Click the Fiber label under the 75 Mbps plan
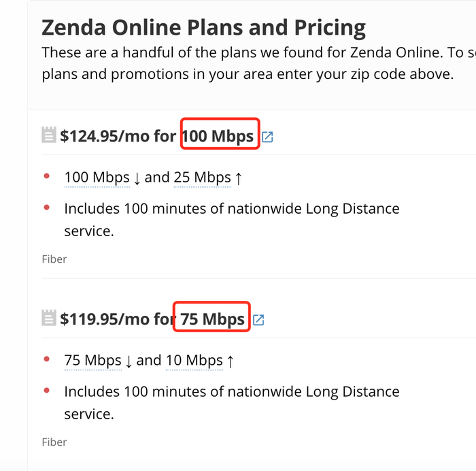The image size is (476, 471). click(54, 442)
